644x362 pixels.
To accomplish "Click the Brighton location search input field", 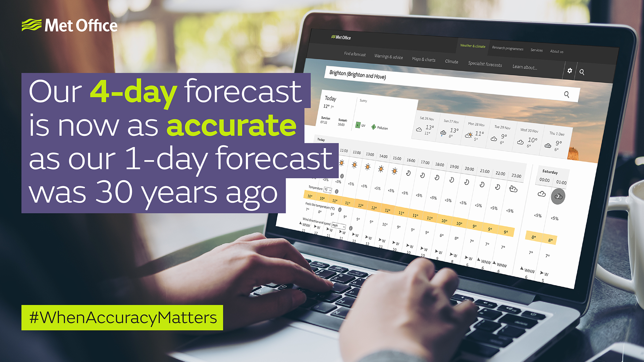I will [398, 75].
